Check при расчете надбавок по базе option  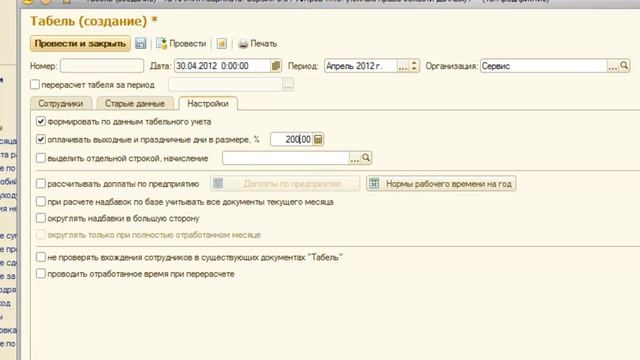[40, 202]
